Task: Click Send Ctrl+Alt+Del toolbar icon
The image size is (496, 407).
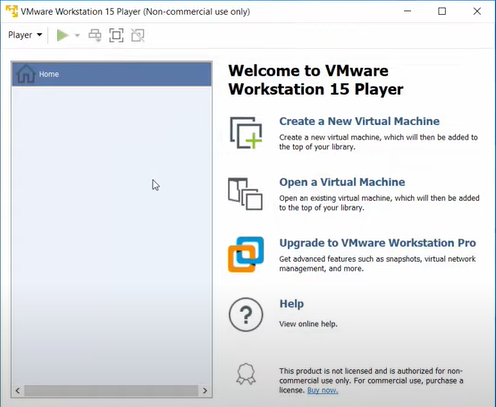Action: click(x=95, y=35)
